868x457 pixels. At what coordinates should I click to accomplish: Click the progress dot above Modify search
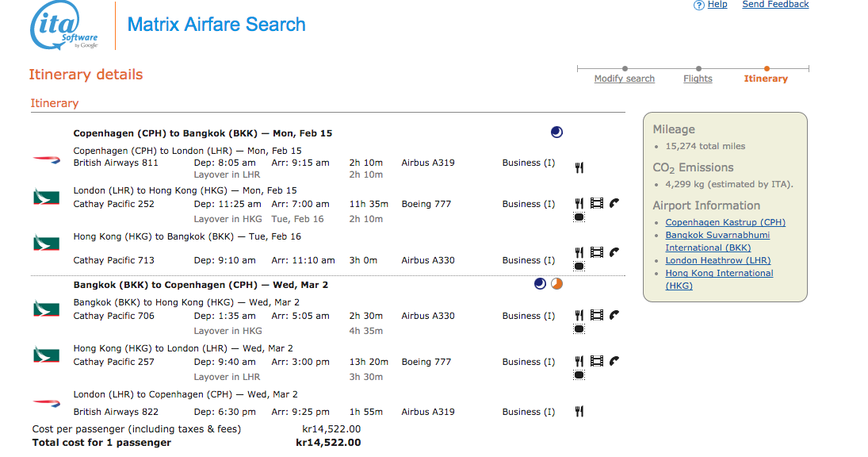(625, 69)
